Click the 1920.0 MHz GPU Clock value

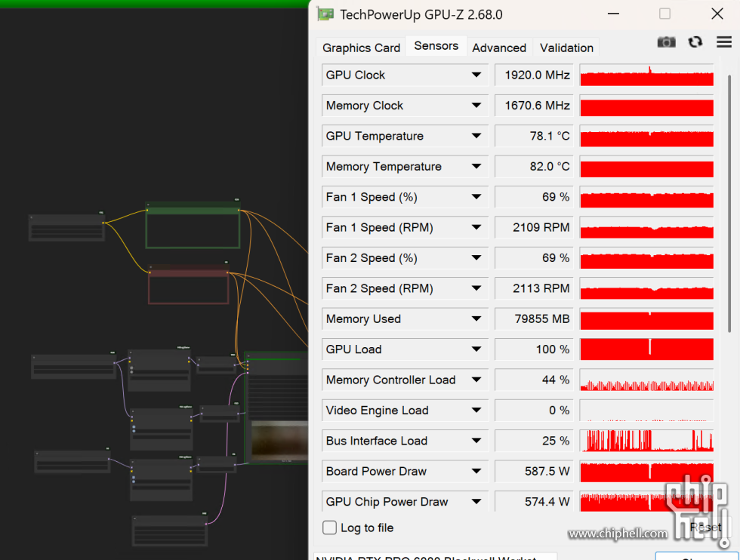(x=534, y=75)
